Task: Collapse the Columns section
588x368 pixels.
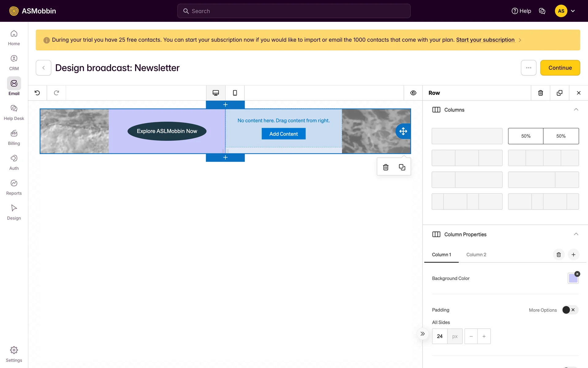Action: 576,110
